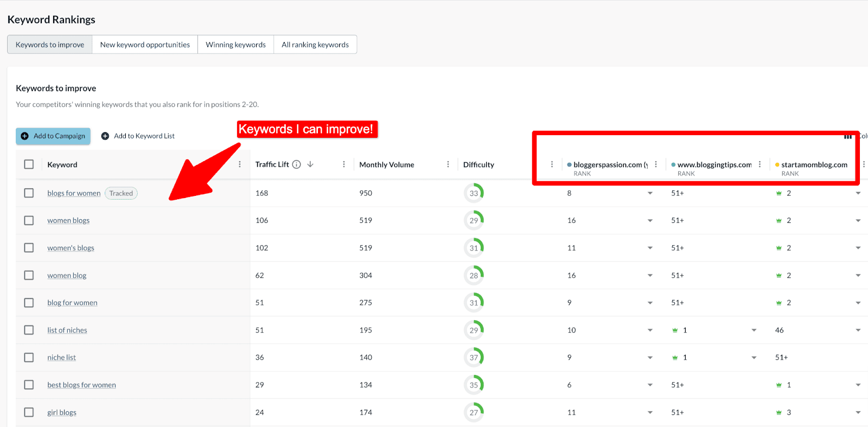
Task: Switch to the Winning keywords tab
Action: click(x=235, y=44)
